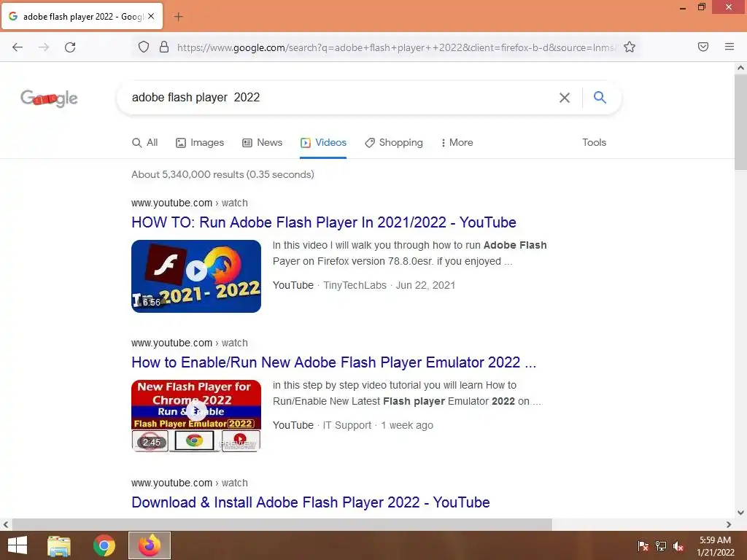Bookmark this page with the star

[x=630, y=47]
